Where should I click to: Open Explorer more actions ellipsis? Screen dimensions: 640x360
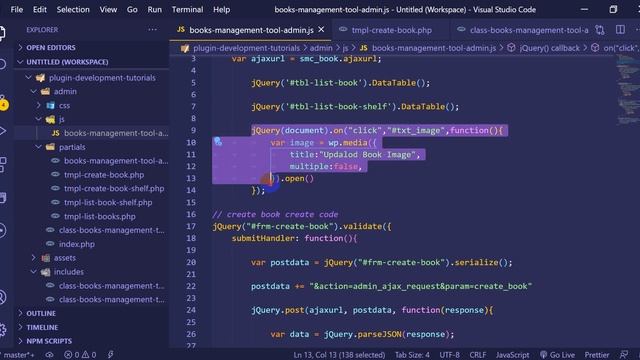click(x=152, y=30)
